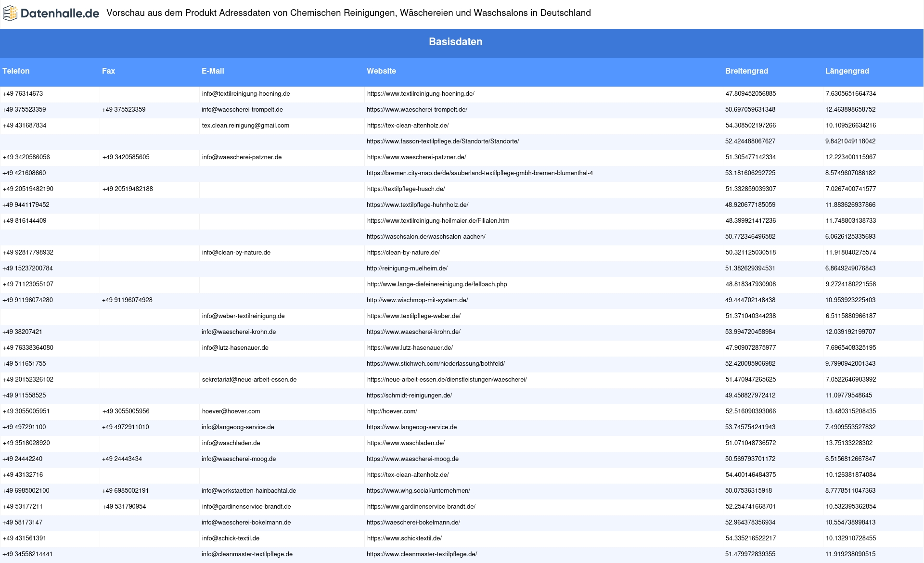
Task: Open the lange-diefeinereinigung.de fellbach URL
Action: [x=437, y=284]
